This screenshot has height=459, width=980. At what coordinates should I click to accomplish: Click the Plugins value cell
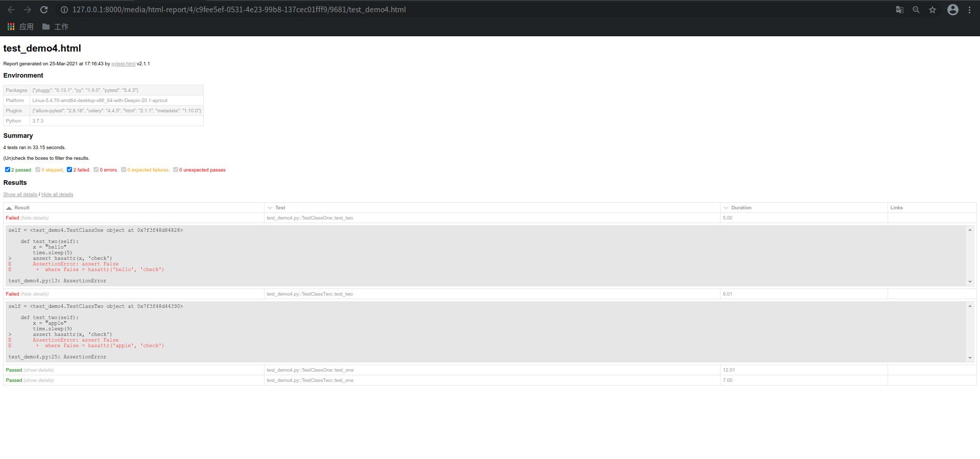[116, 111]
